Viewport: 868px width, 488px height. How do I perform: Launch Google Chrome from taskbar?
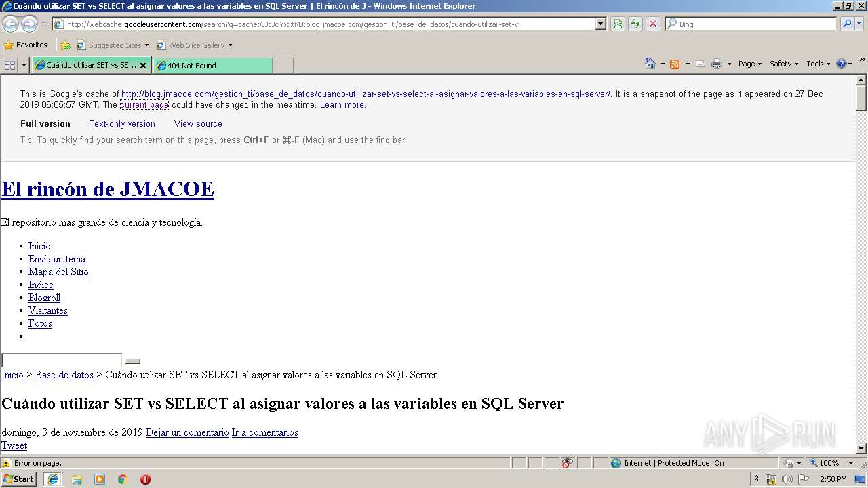(123, 479)
